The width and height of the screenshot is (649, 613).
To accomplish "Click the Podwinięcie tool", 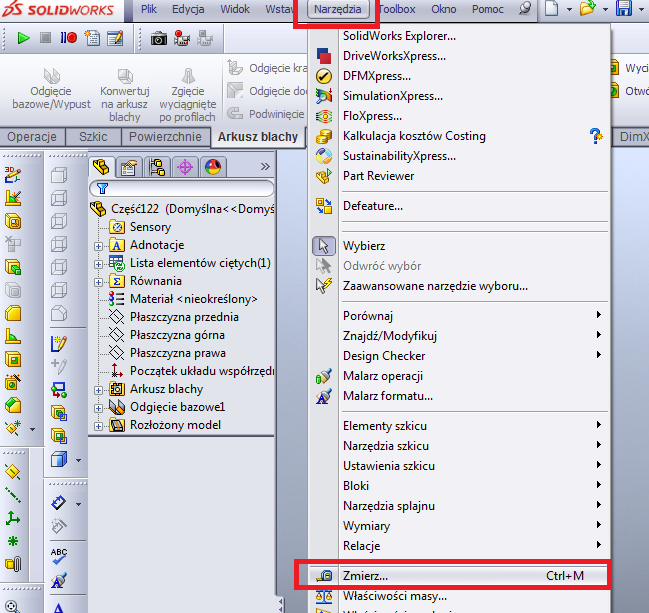I will pyautogui.click(x=267, y=113).
